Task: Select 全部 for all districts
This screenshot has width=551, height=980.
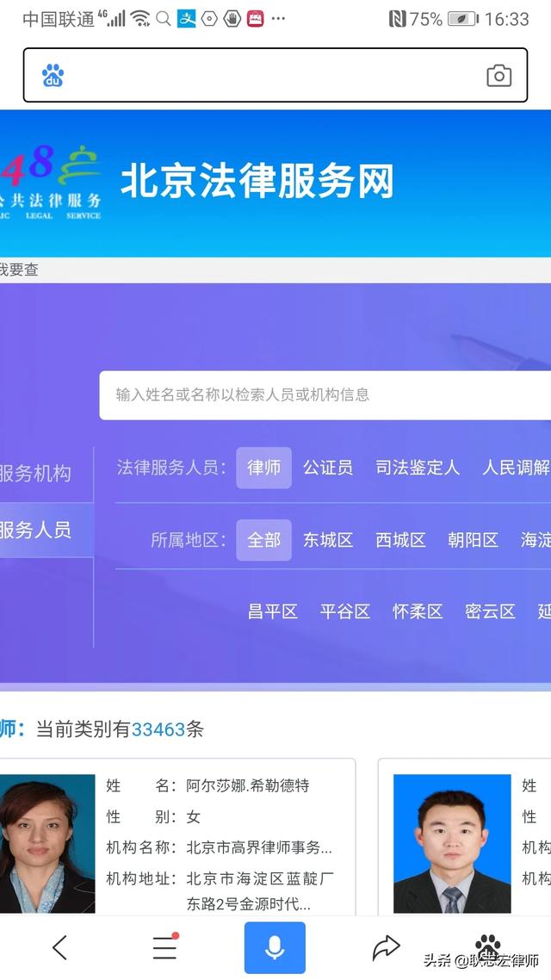Action: coord(263,540)
